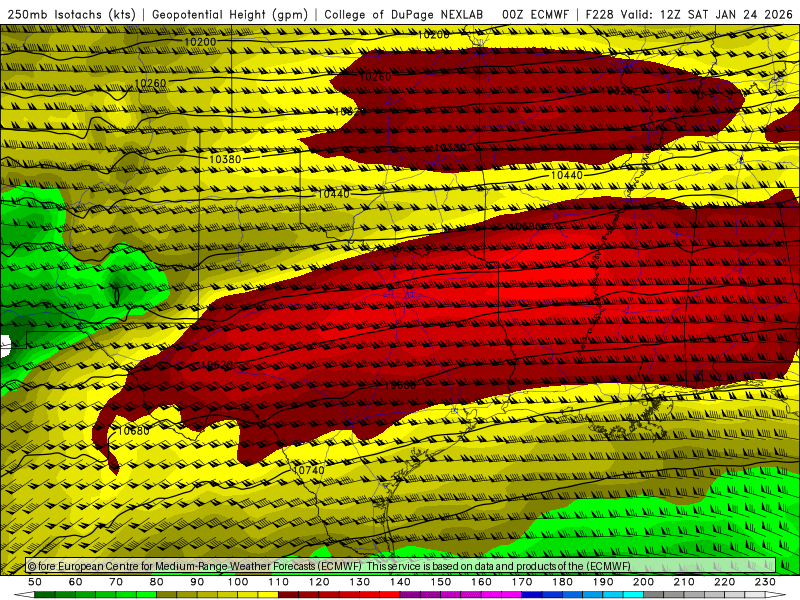Click the 80 value on color scale
The height and width of the screenshot is (600, 800).
click(x=157, y=582)
